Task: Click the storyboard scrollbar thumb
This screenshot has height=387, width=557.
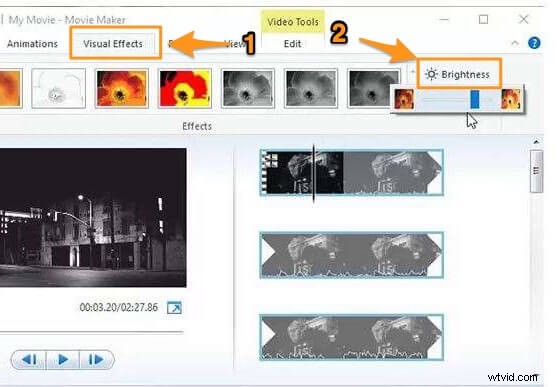Action: click(x=536, y=171)
